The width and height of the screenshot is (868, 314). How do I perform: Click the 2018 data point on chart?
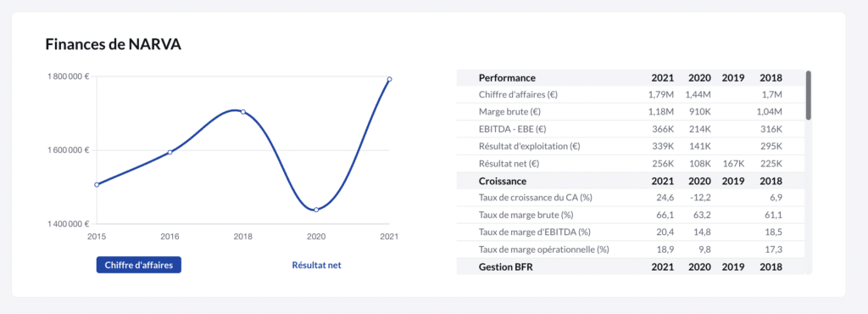pos(243,112)
